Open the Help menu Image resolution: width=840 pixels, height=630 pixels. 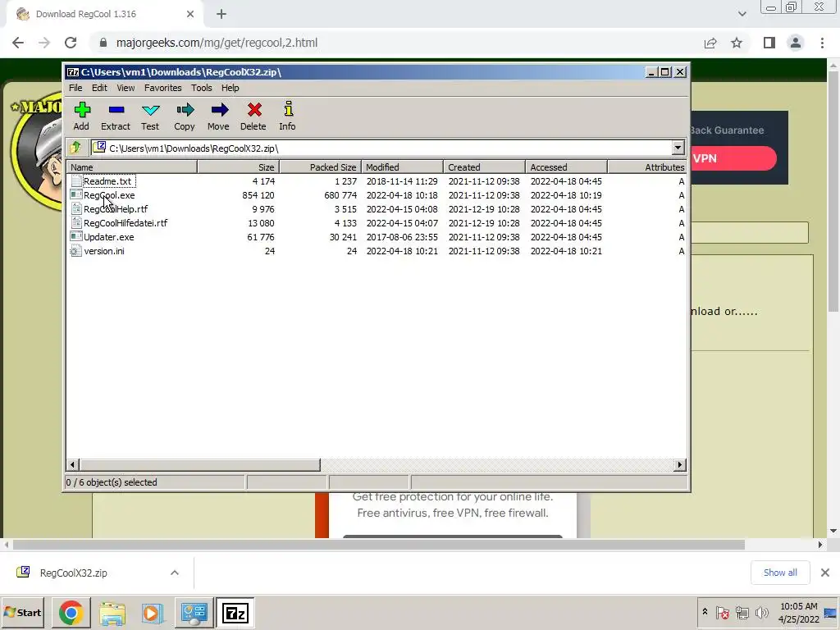click(x=231, y=88)
